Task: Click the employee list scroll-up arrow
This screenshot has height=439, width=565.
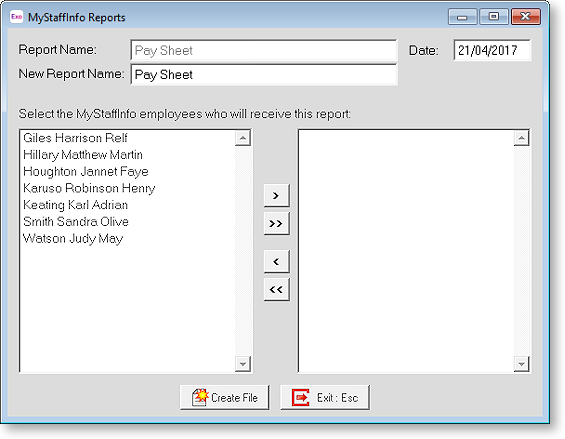Action: [243, 138]
